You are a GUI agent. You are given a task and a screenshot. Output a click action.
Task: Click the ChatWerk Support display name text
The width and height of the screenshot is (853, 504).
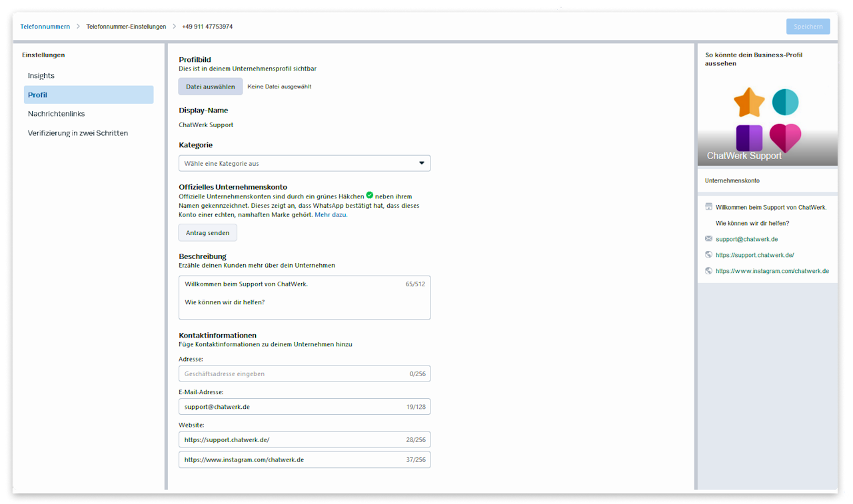(x=206, y=125)
